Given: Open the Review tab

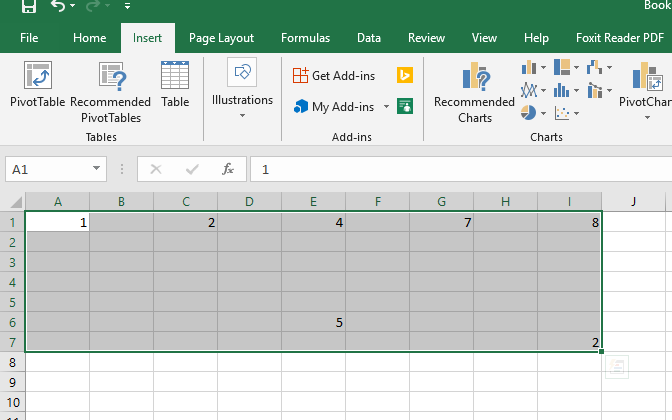Looking at the screenshot, I should 426,38.
